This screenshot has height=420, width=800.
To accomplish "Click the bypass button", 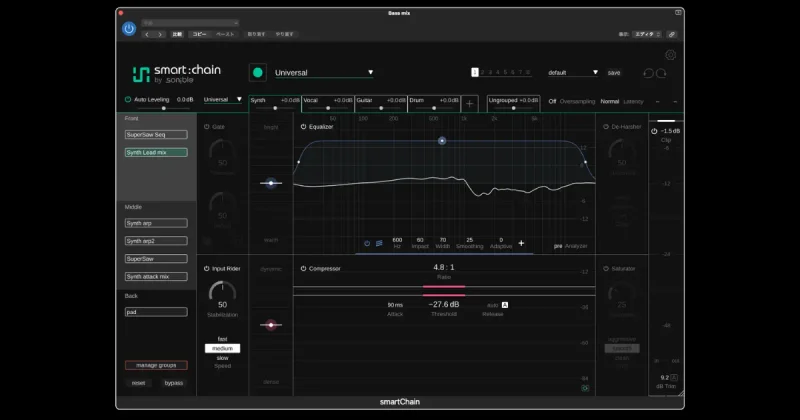I will pyautogui.click(x=173, y=383).
